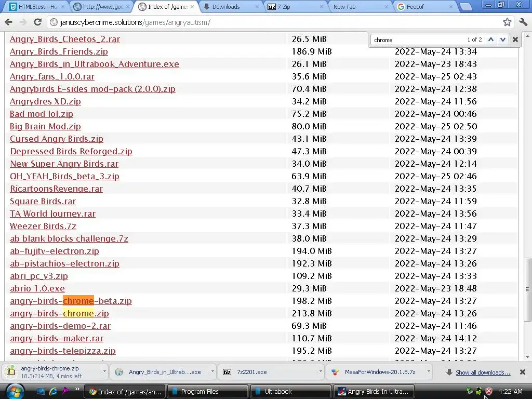Open the MesaForWindows-20.1.8.7z download item
The height and width of the screenshot is (399, 532).
pos(376,372)
